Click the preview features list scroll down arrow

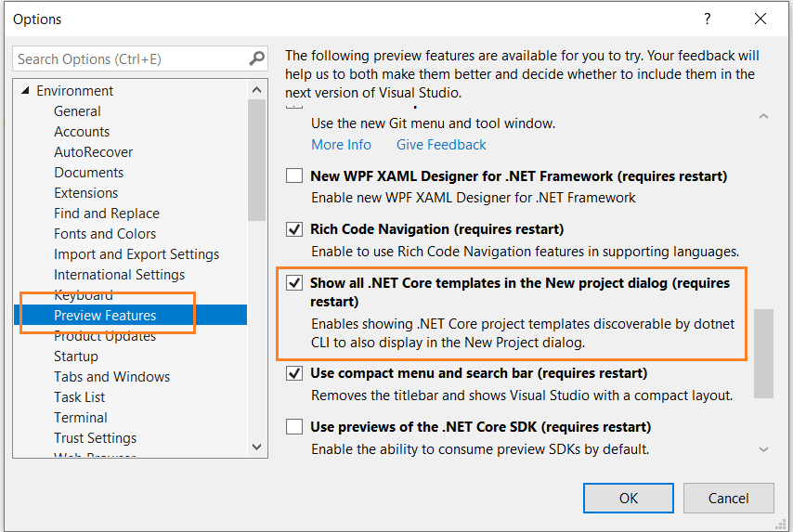click(763, 449)
